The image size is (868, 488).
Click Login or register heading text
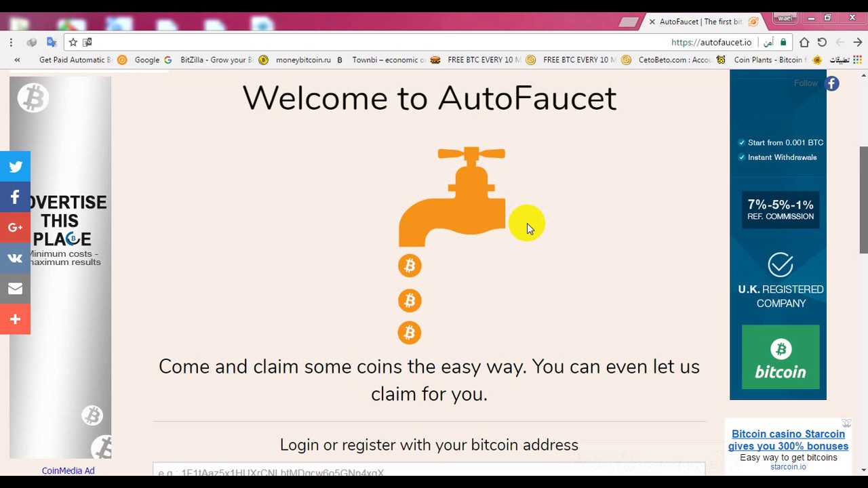[429, 445]
